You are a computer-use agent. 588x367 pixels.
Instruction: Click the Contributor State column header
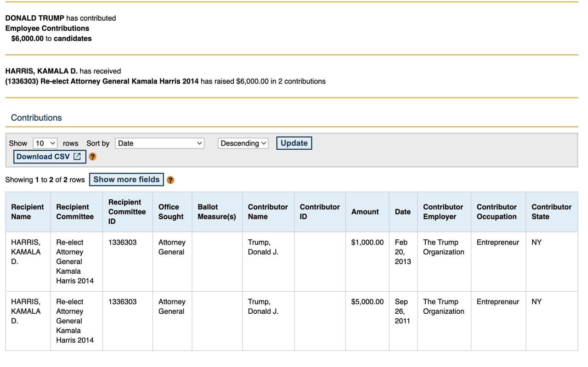(x=551, y=212)
